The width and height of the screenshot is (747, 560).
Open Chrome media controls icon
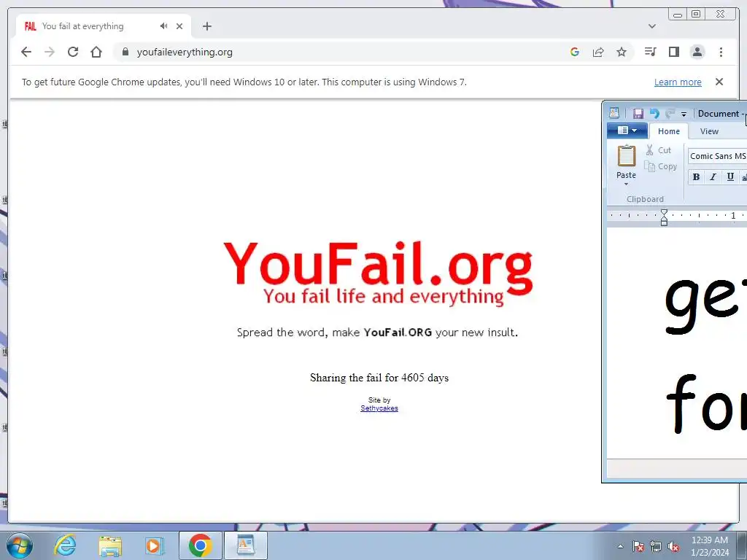point(650,52)
